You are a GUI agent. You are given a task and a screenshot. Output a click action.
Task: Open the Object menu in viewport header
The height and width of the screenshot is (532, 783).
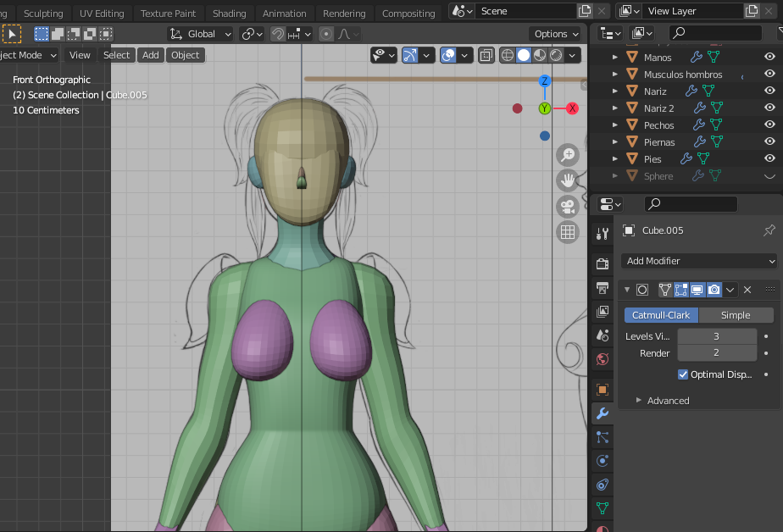[185, 55]
